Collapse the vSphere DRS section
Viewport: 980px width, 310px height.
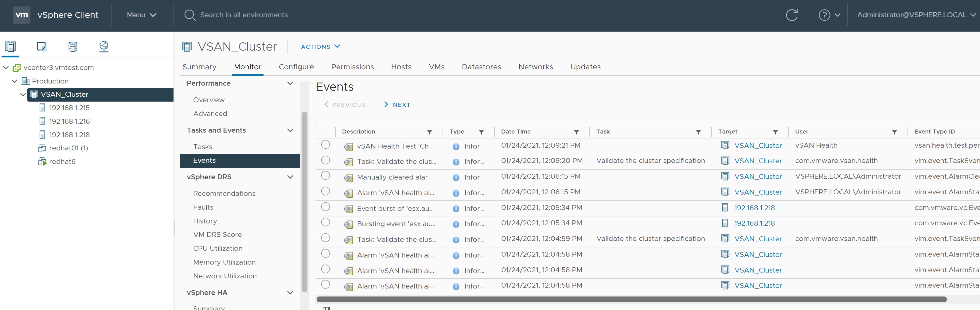[290, 177]
